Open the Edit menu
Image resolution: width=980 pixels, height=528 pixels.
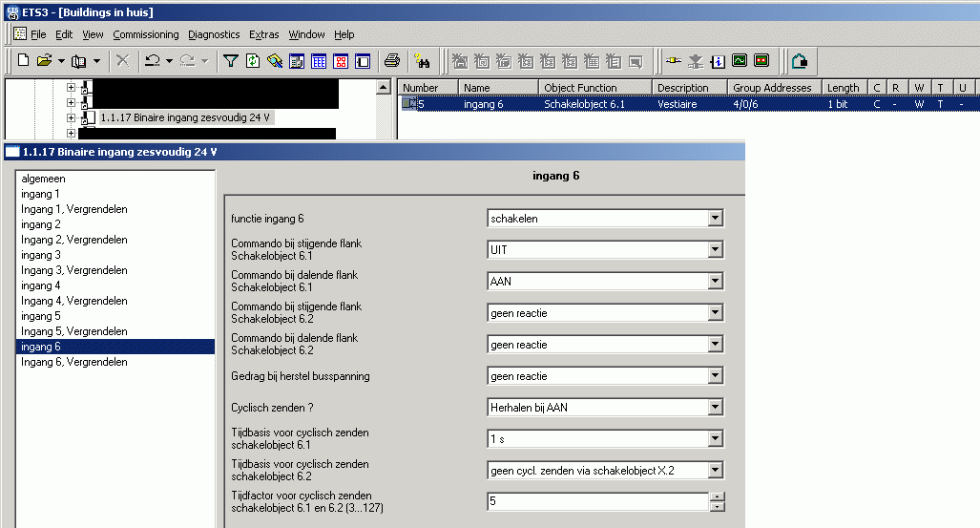point(64,34)
